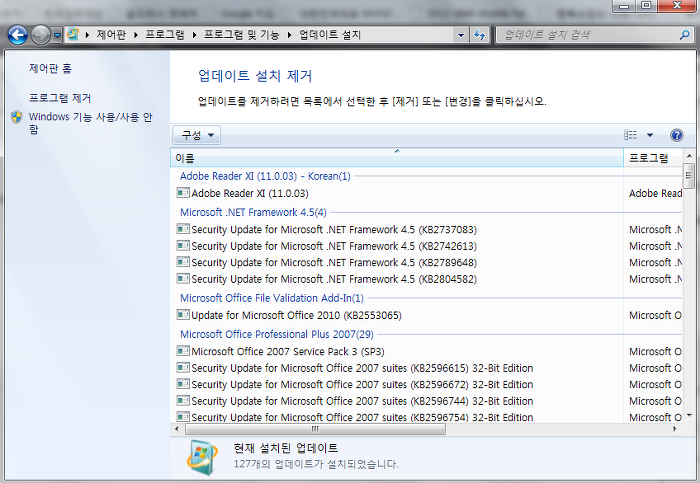The image size is (700, 483).
Task: Click the icon of Office 2007 Service Pack 3
Action: click(183, 351)
